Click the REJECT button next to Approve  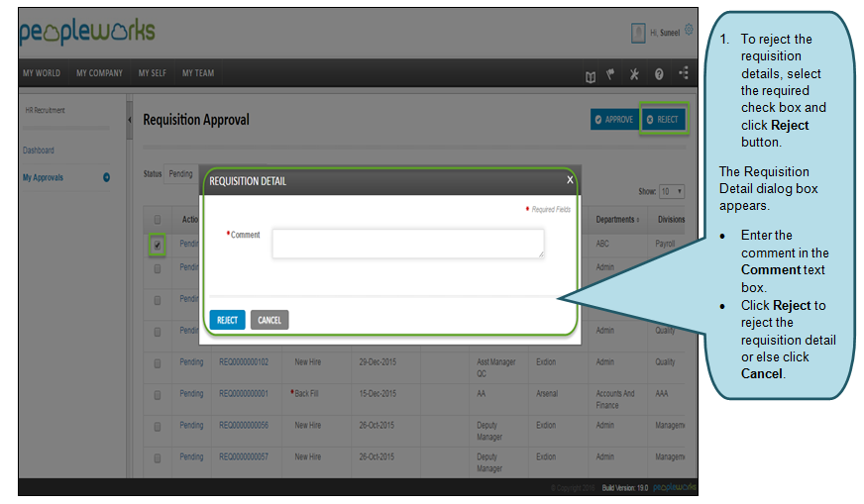(664, 120)
